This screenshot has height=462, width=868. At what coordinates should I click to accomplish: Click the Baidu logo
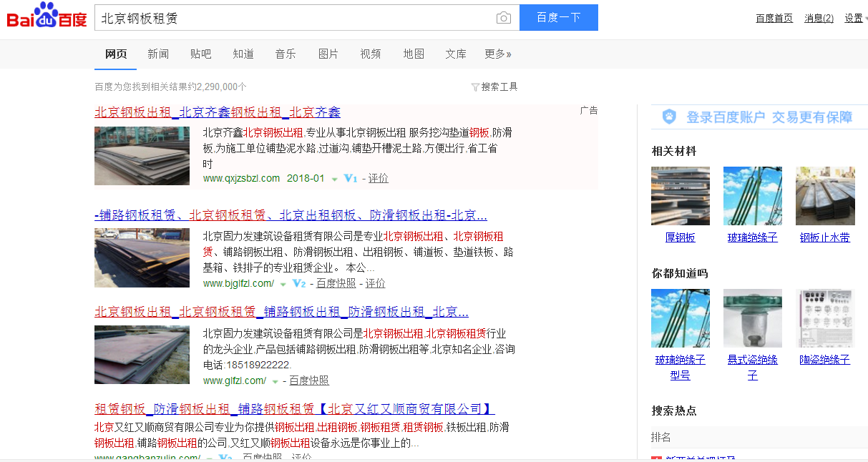pyautogui.click(x=47, y=17)
